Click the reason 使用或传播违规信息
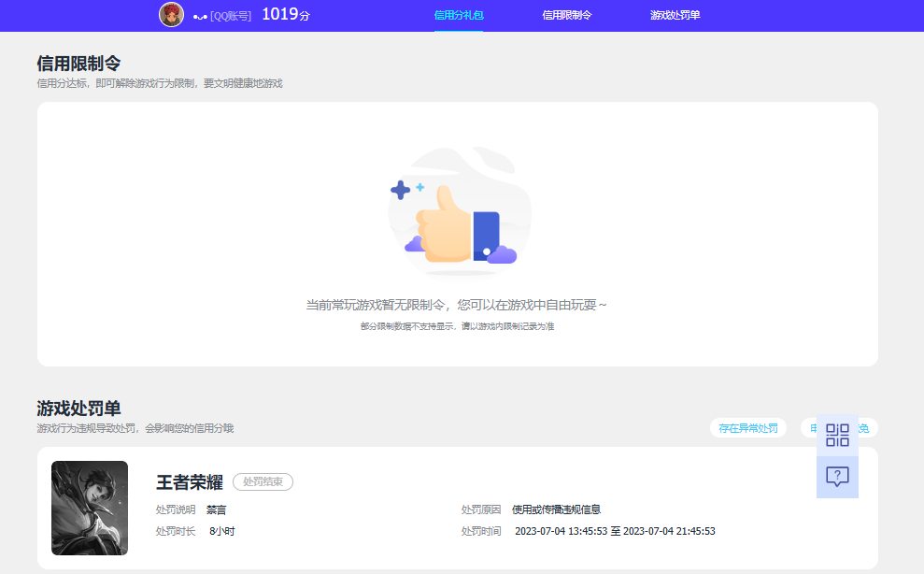This screenshot has height=574, width=924. 556,509
